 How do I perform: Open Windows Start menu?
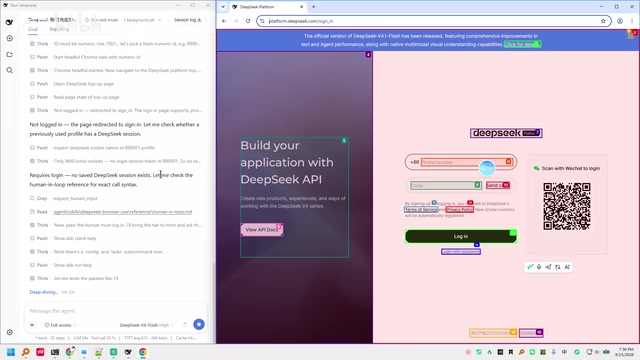pyautogui.click(x=11, y=352)
